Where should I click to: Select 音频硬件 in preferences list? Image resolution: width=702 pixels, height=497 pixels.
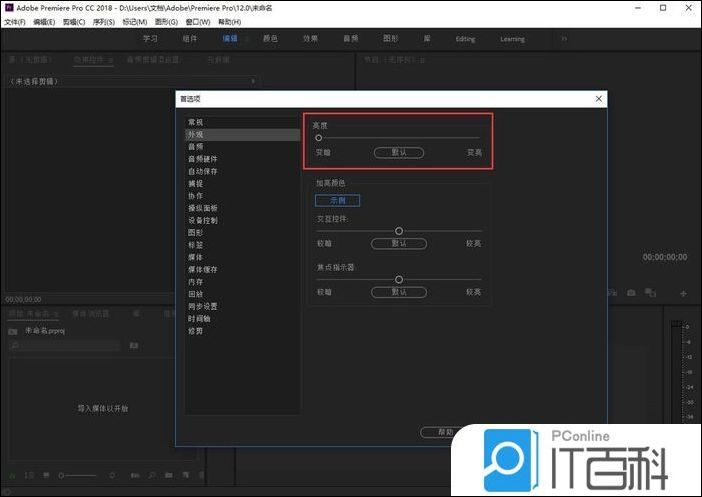coord(203,159)
